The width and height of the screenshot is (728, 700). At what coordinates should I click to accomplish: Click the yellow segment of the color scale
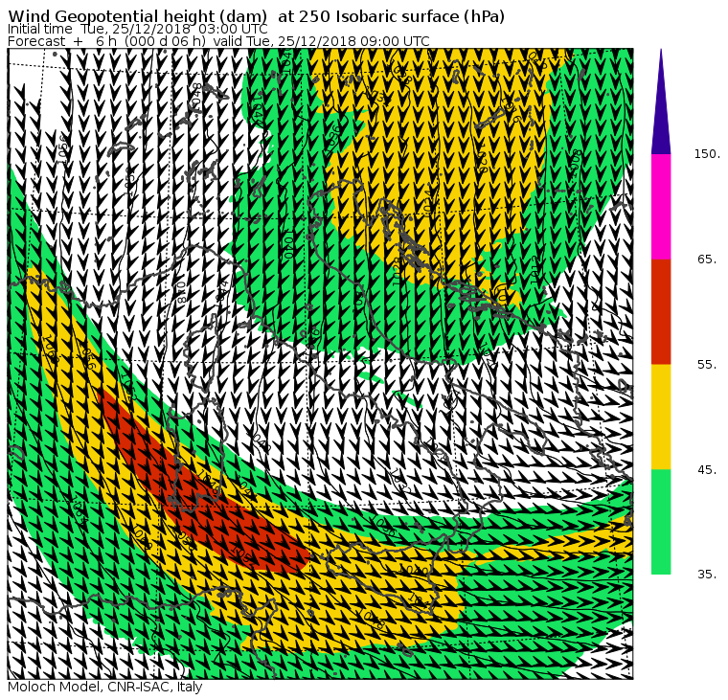pyautogui.click(x=661, y=417)
